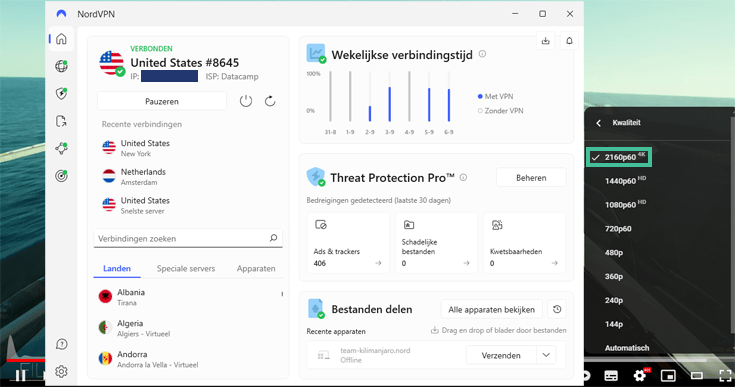Open the Schadelijke bestanden card

(x=436, y=242)
